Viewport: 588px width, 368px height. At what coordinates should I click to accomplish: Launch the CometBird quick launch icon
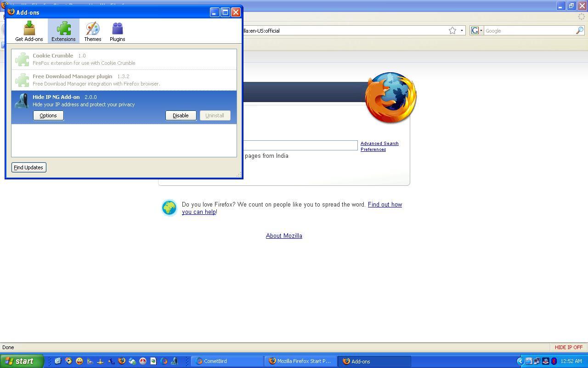coord(164,361)
